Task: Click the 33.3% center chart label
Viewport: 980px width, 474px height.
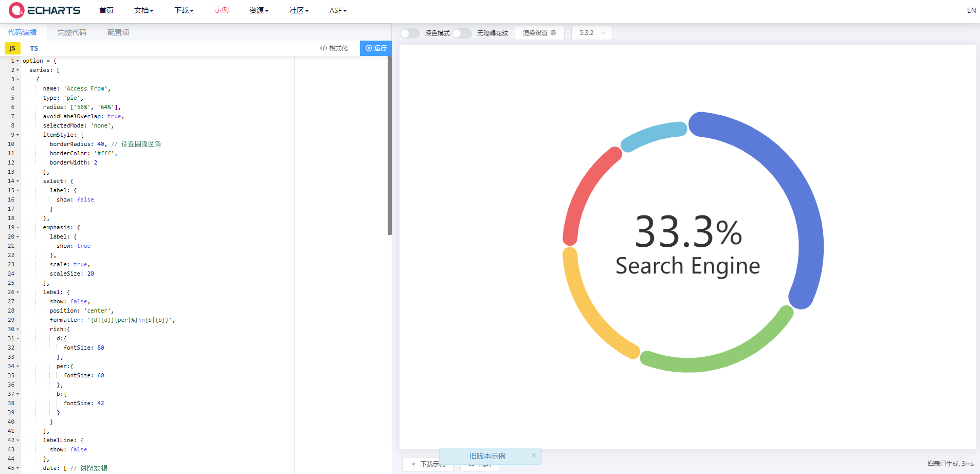Action: [x=688, y=232]
